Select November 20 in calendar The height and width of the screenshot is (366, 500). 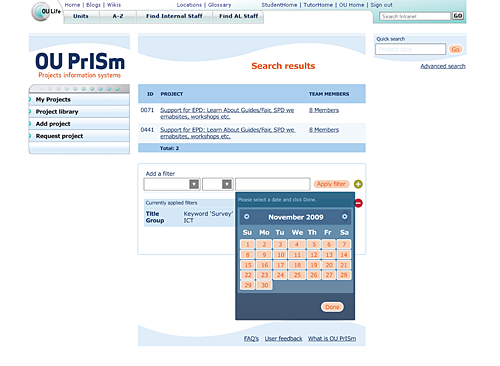click(329, 265)
